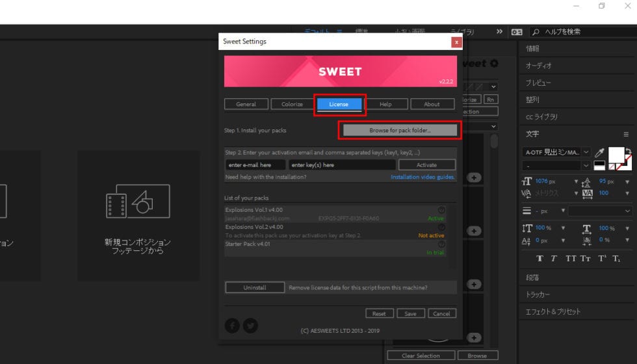Image resolution: width=637 pixels, height=364 pixels.
Task: Switch to the Colorize tab
Action: click(x=292, y=105)
